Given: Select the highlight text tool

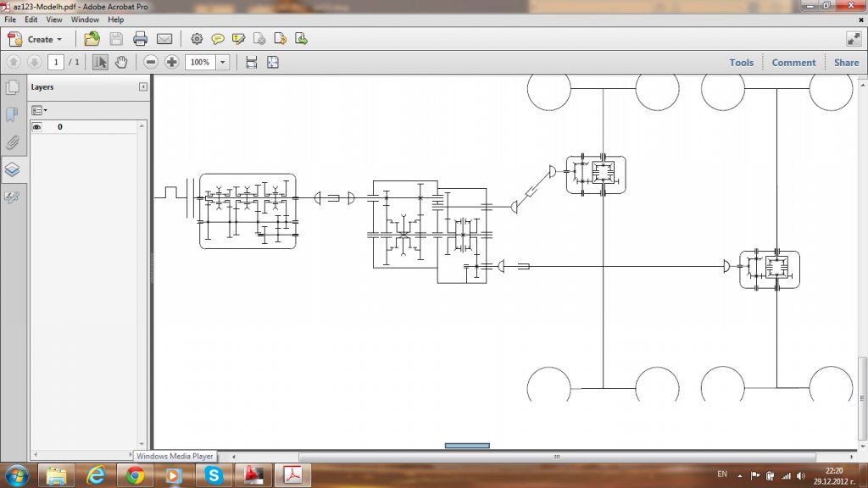Looking at the screenshot, I should tap(239, 39).
